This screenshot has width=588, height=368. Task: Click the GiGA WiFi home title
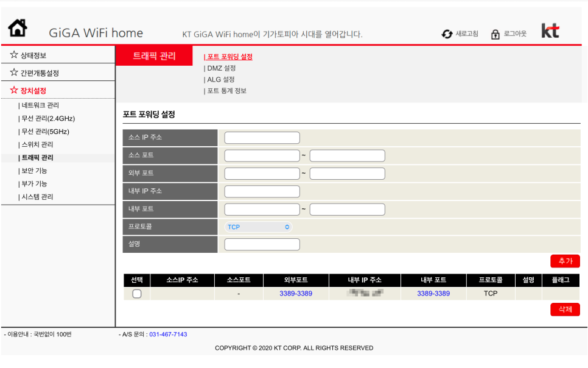96,33
